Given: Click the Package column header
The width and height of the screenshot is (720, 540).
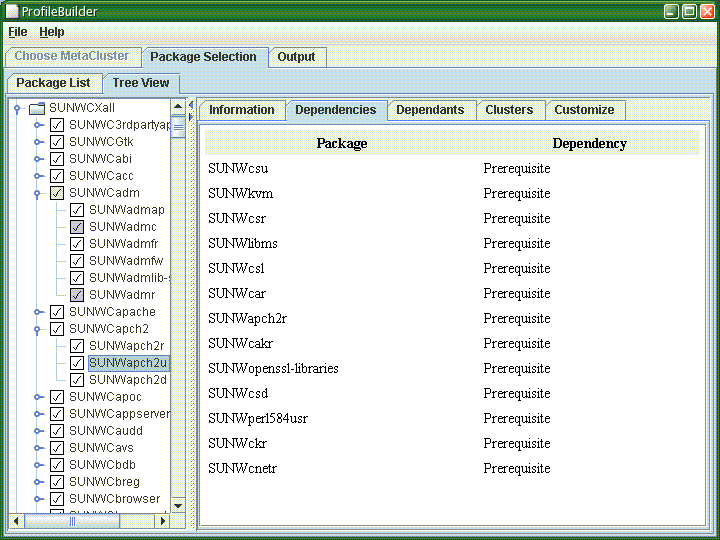Looking at the screenshot, I should (342, 143).
